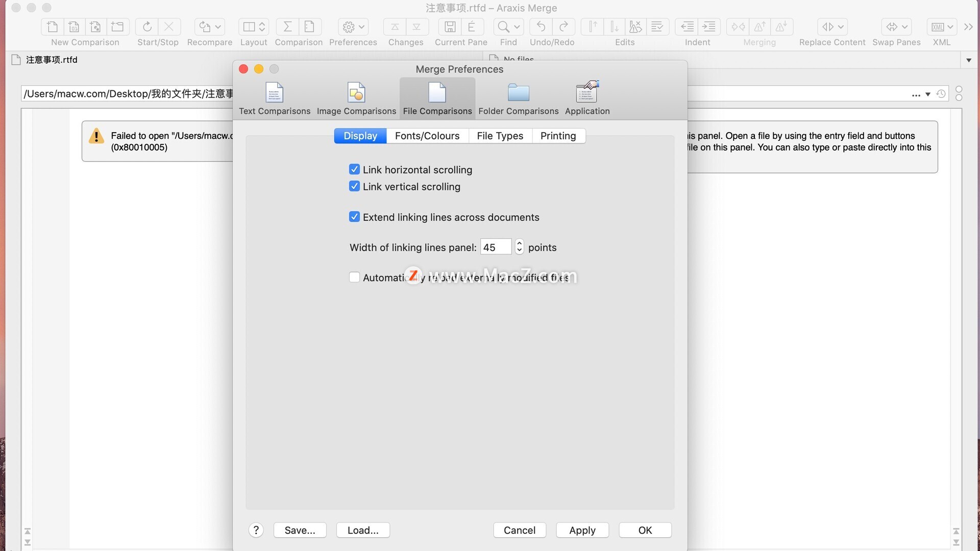Switch to the Fonts/Colours tab
This screenshot has width=980, height=551.
(x=427, y=136)
